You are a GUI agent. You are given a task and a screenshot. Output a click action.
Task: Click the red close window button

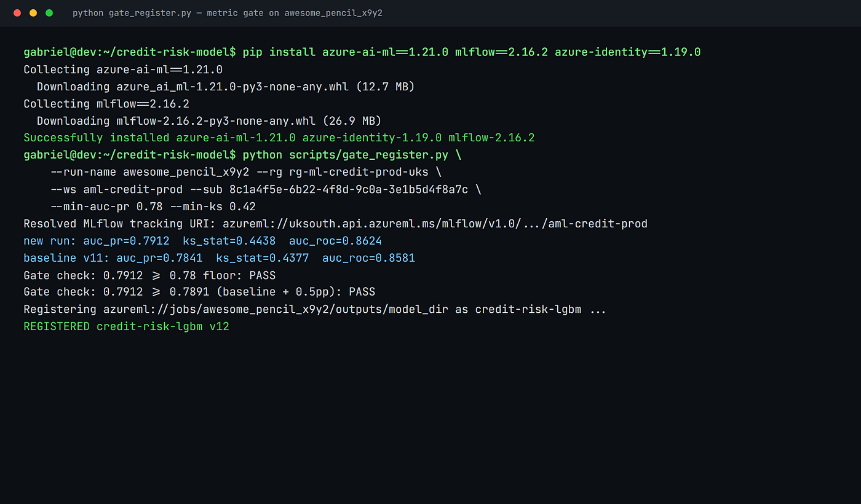[x=17, y=13]
